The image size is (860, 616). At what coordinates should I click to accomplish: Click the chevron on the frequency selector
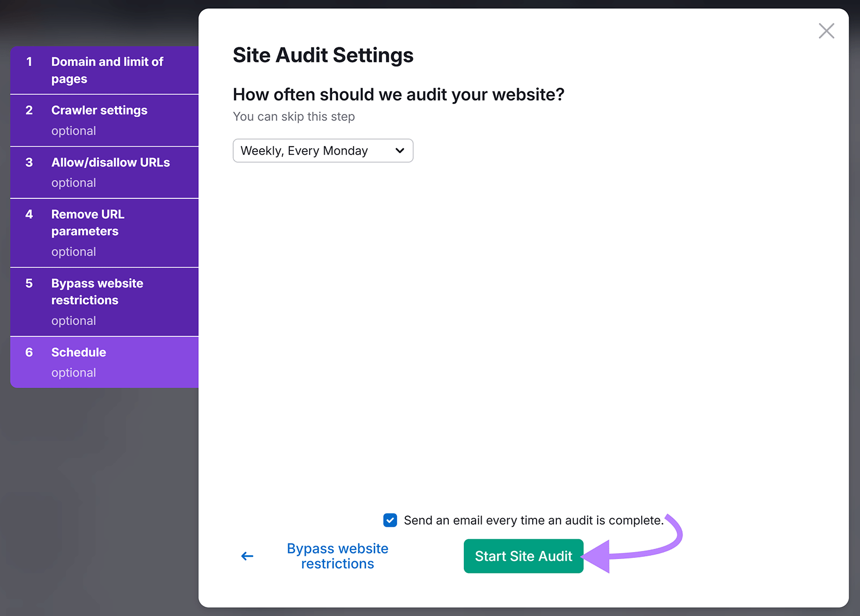[x=399, y=151]
